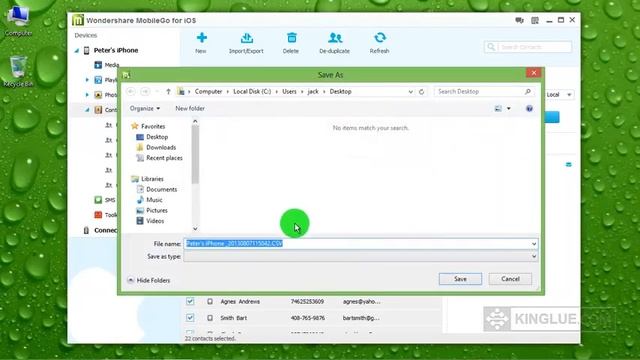
Task: Go up one folder level in Save As
Action: tap(168, 91)
